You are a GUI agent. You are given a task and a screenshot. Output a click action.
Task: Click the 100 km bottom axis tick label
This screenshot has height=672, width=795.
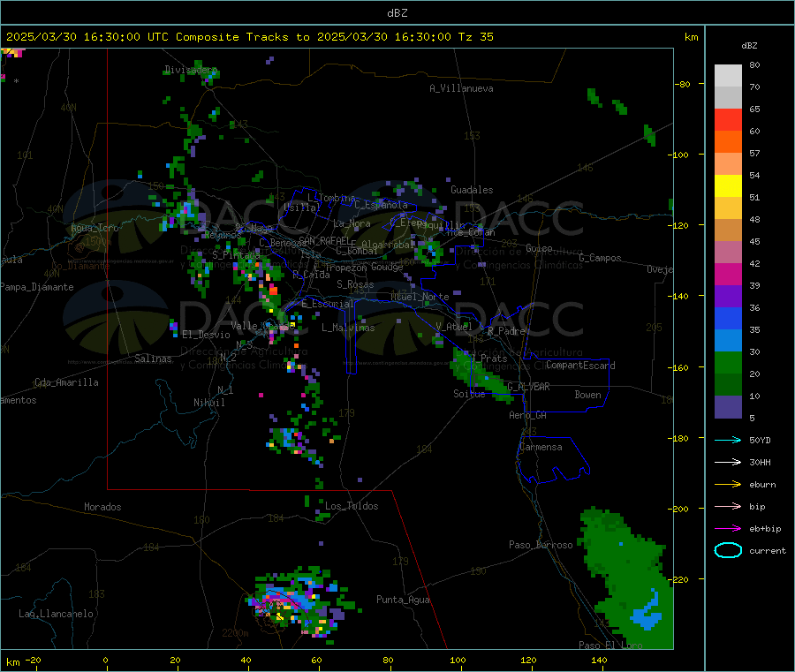(458, 660)
